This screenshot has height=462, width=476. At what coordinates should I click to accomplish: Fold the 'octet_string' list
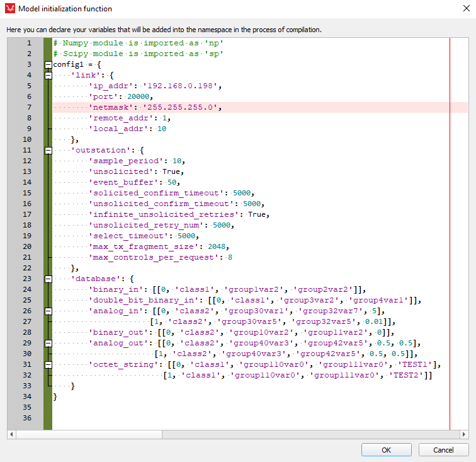pos(48,364)
